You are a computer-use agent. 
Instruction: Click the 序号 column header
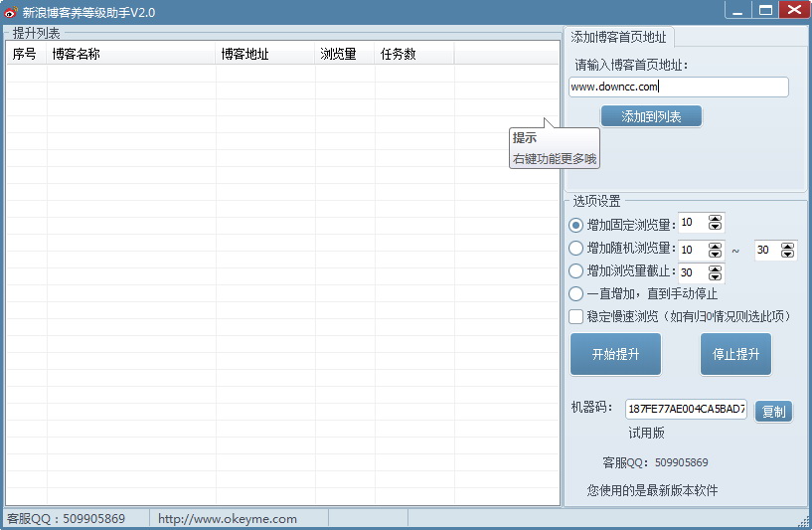27,54
